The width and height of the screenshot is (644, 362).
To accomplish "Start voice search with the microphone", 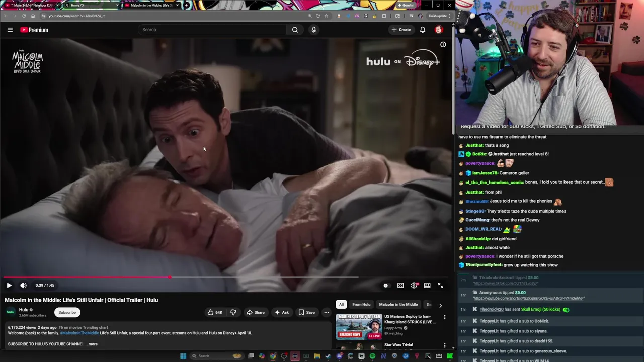I will (x=314, y=30).
